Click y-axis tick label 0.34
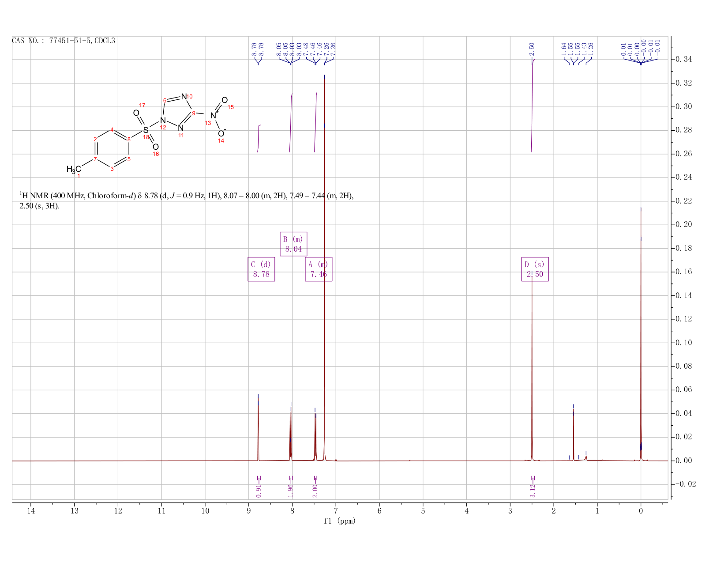Viewport: 728px width, 563px height. [684, 60]
